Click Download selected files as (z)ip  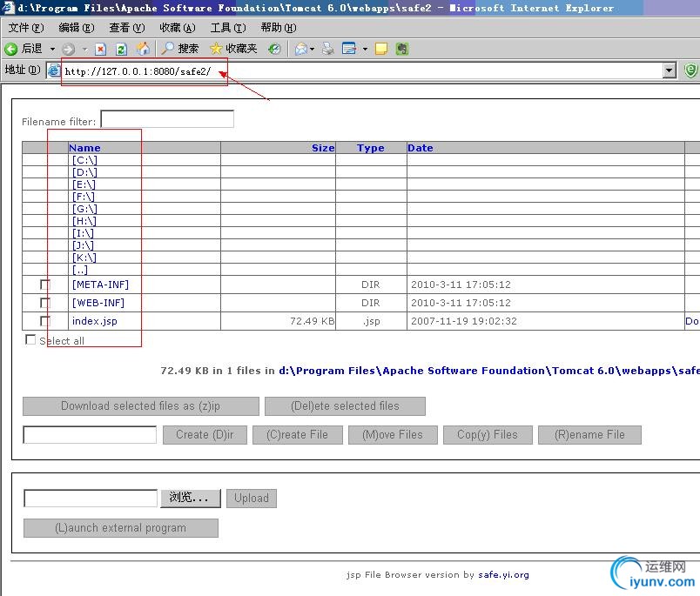point(141,406)
